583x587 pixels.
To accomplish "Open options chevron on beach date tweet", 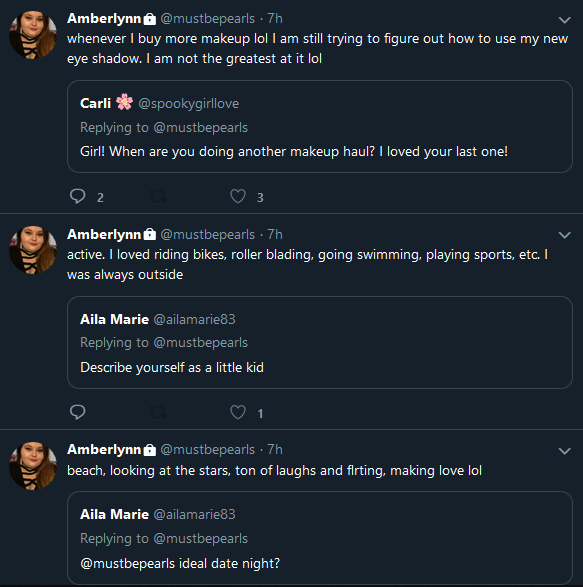I will coord(564,451).
